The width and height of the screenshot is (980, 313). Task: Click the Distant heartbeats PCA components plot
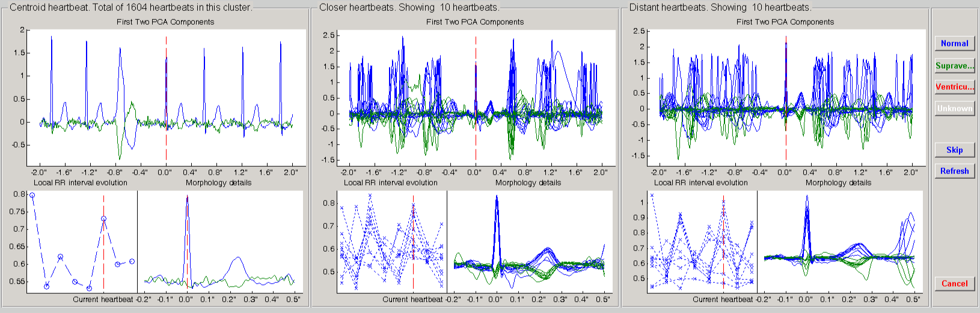pyautogui.click(x=786, y=98)
